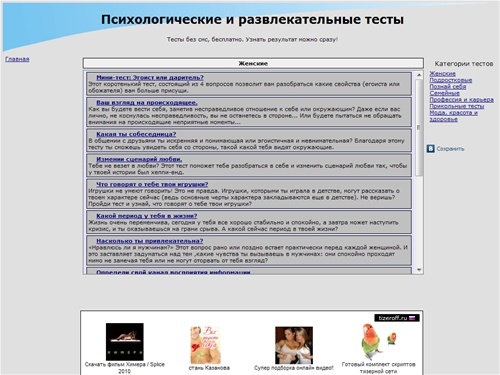500x375 pixels.
Task: Select the Женские category link
Action: 442,73
